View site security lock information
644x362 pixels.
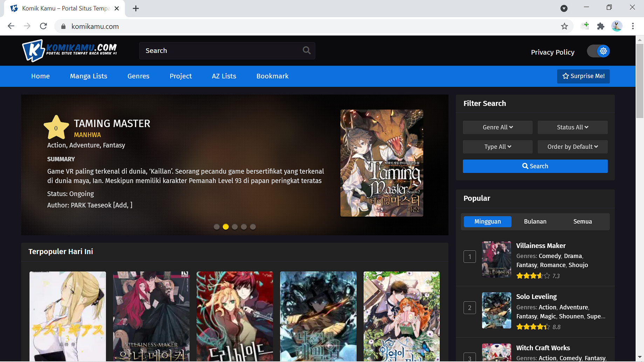pos(63,26)
